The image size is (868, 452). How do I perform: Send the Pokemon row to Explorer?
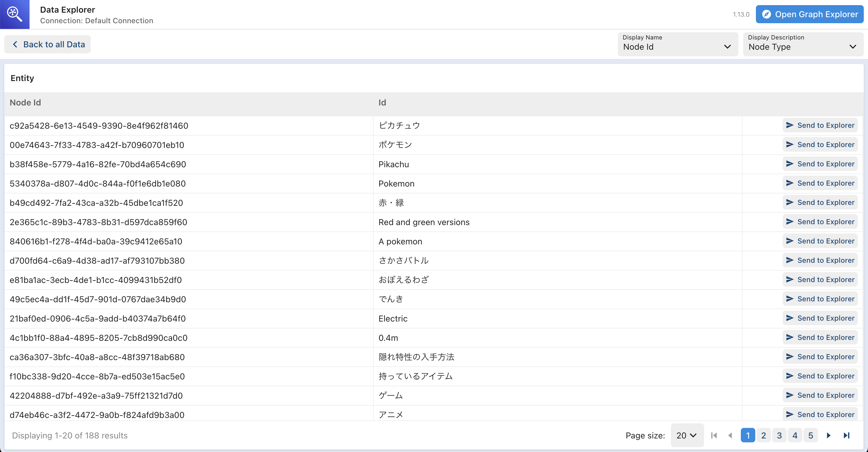pyautogui.click(x=820, y=183)
